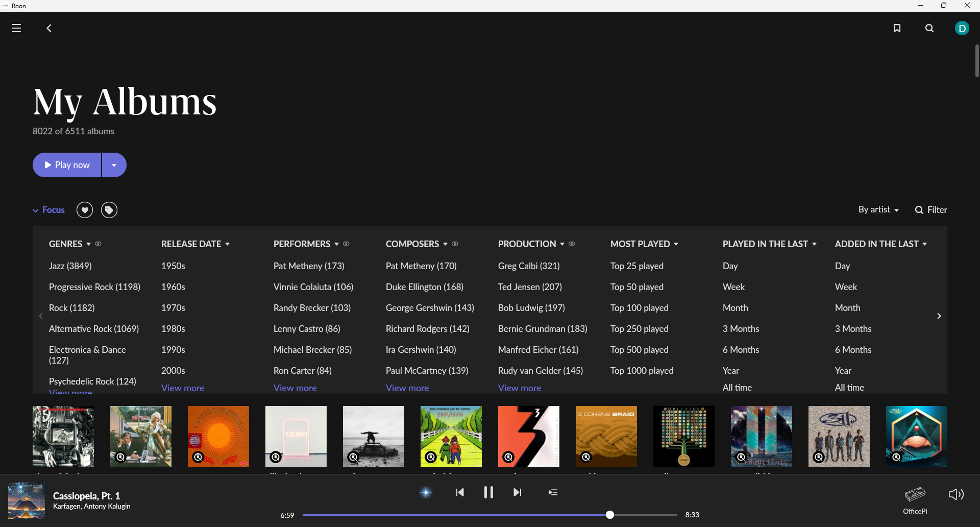Skip to the previous track
The height and width of the screenshot is (527, 980).
click(x=460, y=492)
